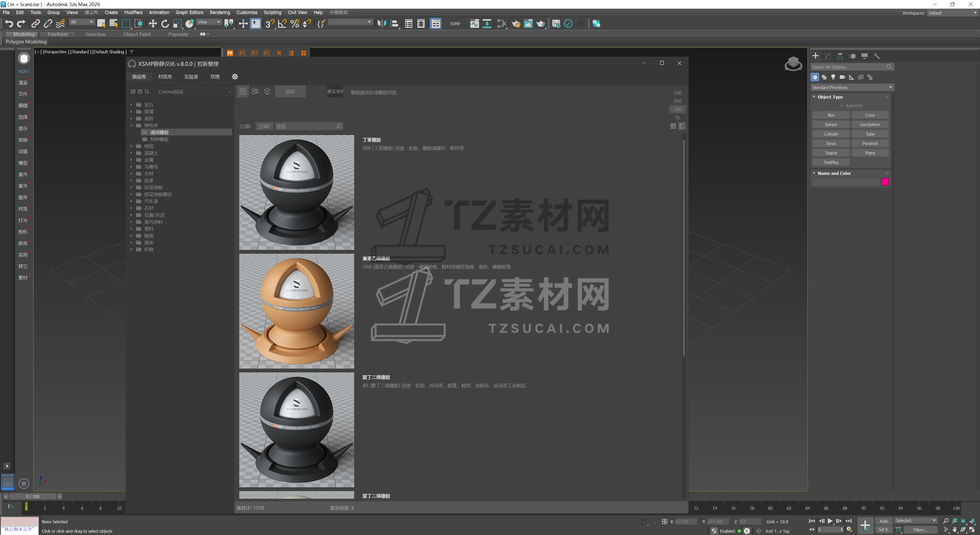This screenshot has width=980, height=535.
Task: Toggle Angle Snap in the toolbar
Action: (x=282, y=23)
